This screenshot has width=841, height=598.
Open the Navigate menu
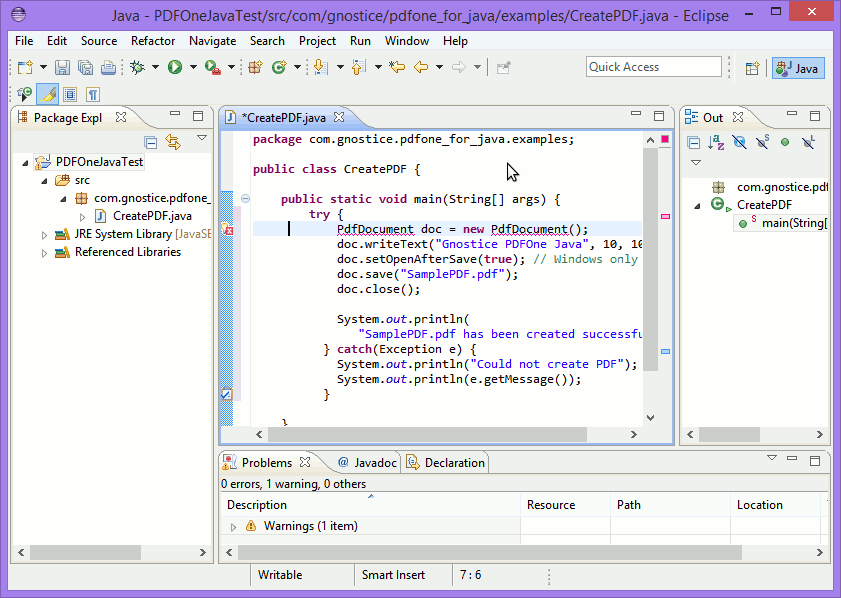point(212,41)
